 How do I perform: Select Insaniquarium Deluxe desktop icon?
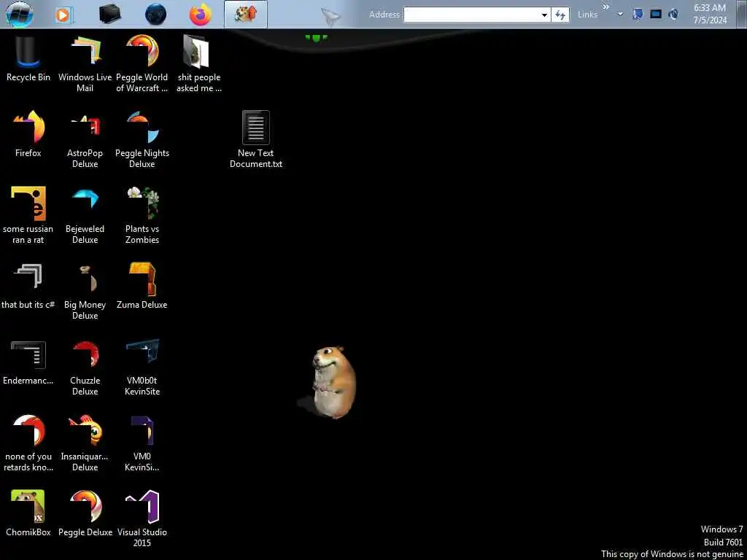pyautogui.click(x=85, y=443)
